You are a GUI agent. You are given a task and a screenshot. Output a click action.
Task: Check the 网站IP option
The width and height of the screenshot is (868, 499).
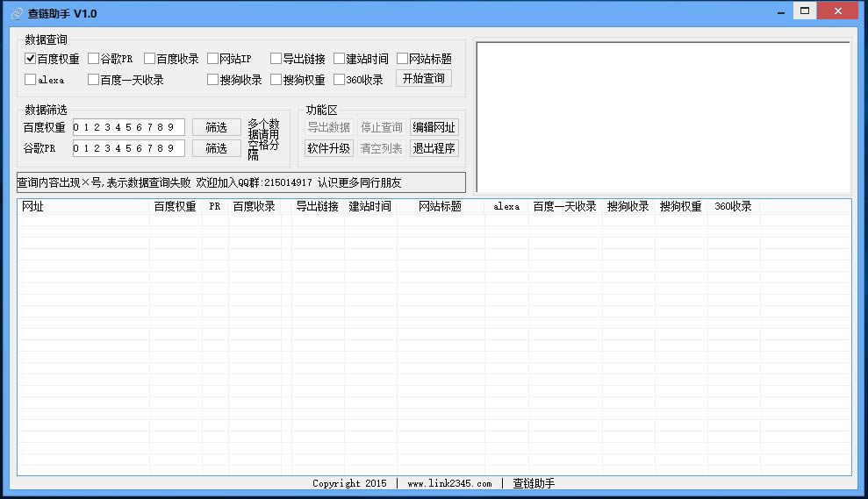213,59
